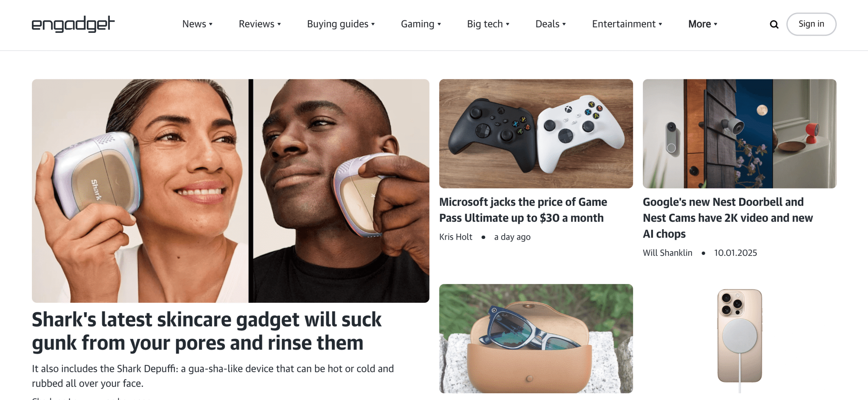The image size is (868, 400).
Task: Open the Deals navigation item
Action: [x=551, y=24]
